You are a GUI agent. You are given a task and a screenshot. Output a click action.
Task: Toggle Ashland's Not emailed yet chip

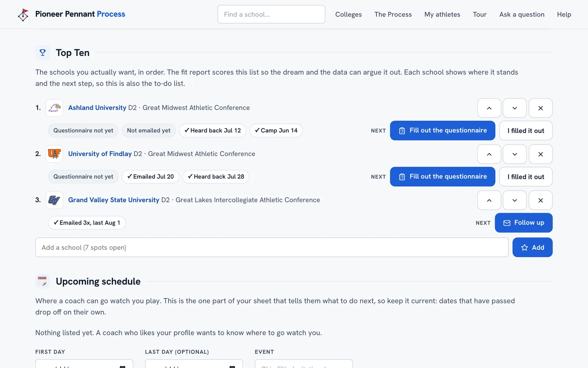(149, 131)
